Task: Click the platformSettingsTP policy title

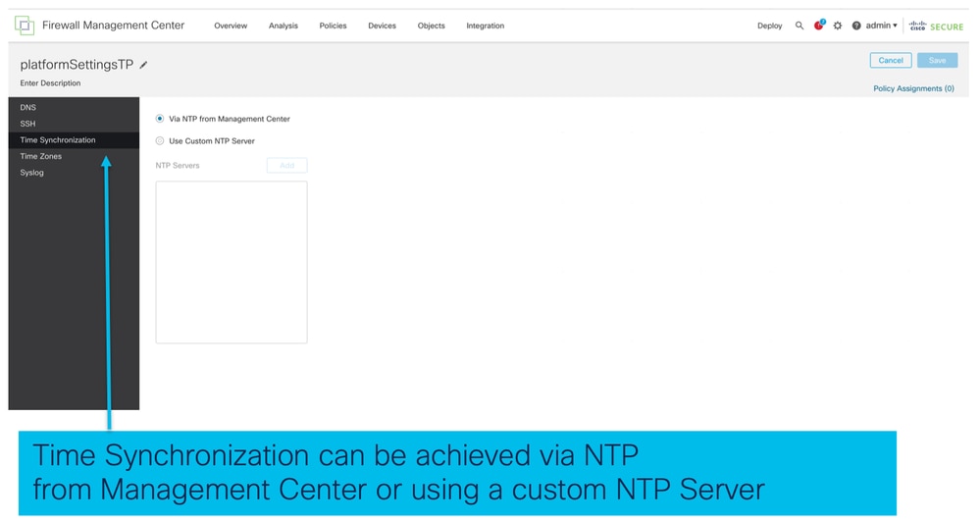Action: (77, 65)
